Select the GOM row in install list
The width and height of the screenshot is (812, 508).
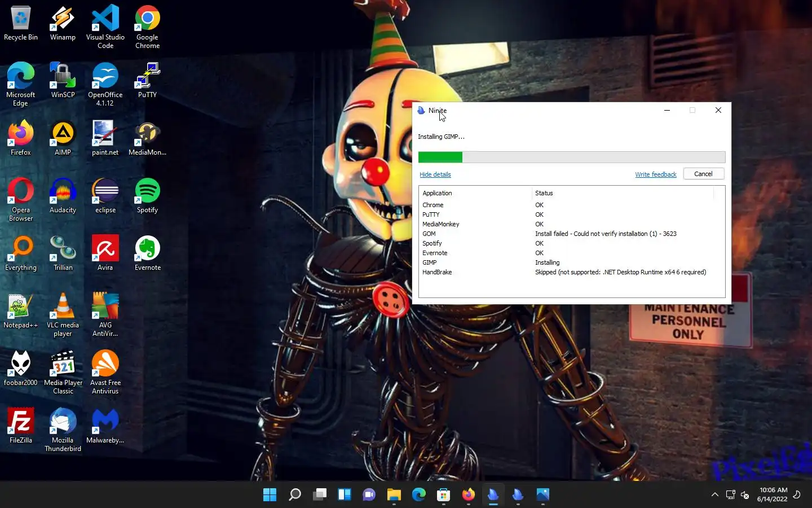click(x=572, y=234)
